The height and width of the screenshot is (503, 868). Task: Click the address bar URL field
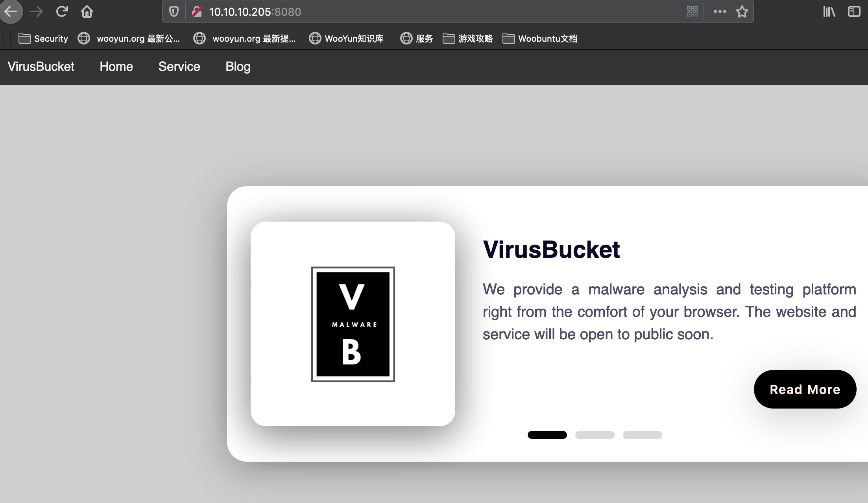tap(433, 12)
